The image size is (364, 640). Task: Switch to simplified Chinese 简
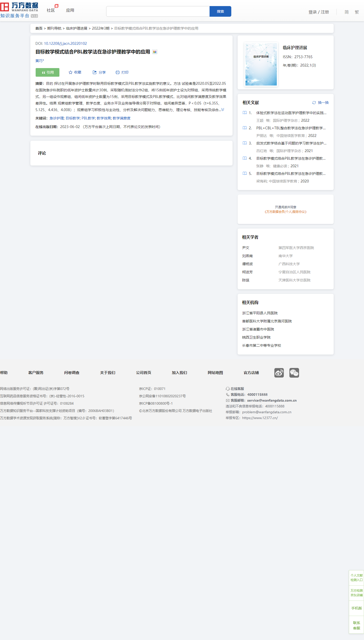(346, 12)
